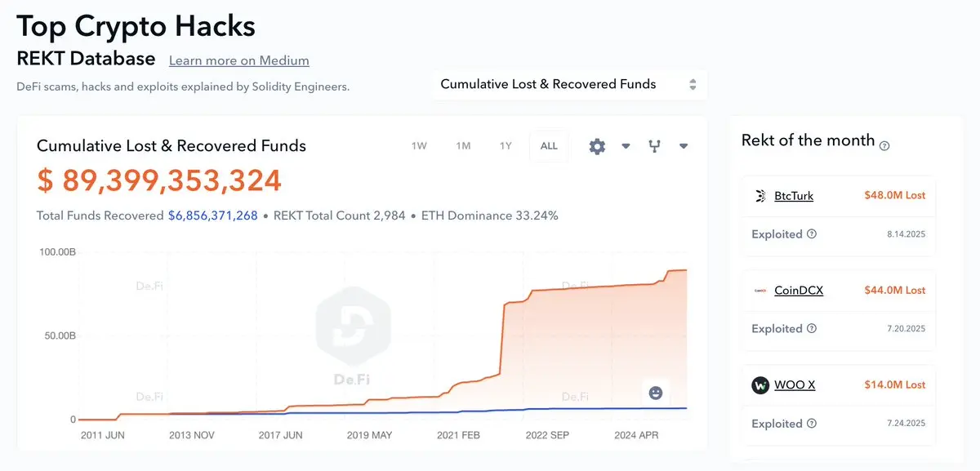Click the $48.0M Lost label

[x=895, y=196]
